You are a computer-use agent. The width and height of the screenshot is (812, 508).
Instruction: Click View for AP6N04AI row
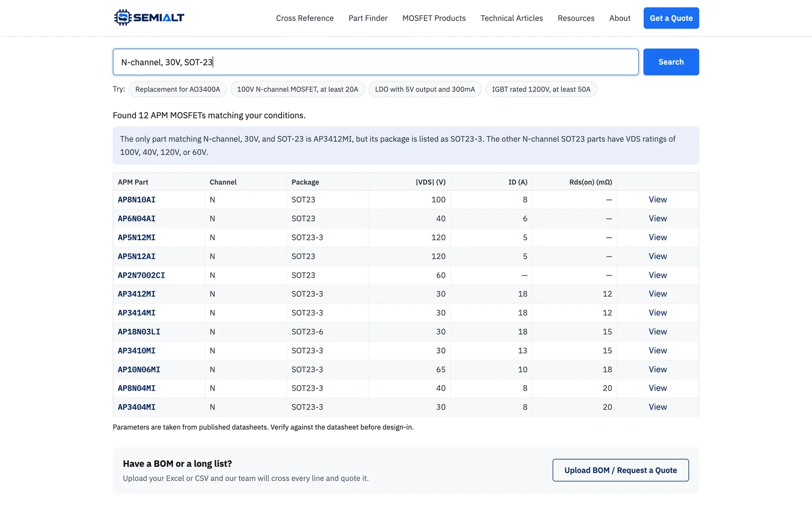pyautogui.click(x=658, y=218)
